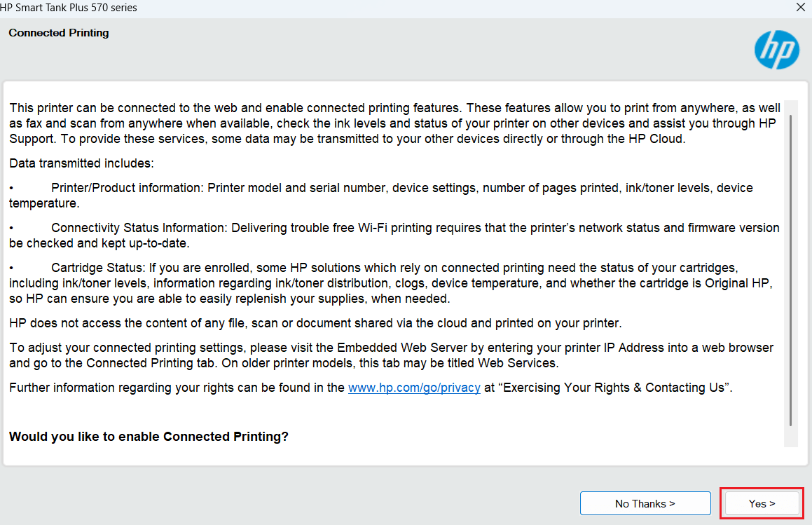812x525 pixels.
Task: Click the HP logo icon
Action: click(x=776, y=50)
